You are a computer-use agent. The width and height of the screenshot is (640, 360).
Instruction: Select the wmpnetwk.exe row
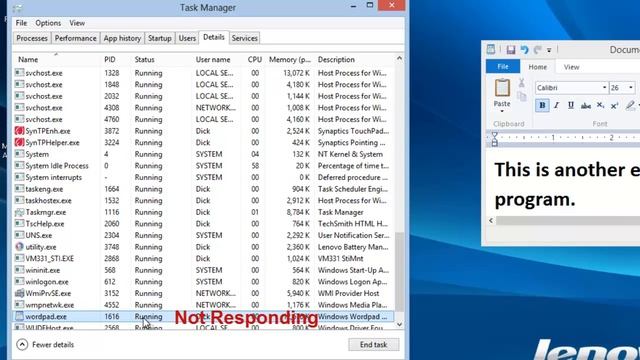click(204, 305)
